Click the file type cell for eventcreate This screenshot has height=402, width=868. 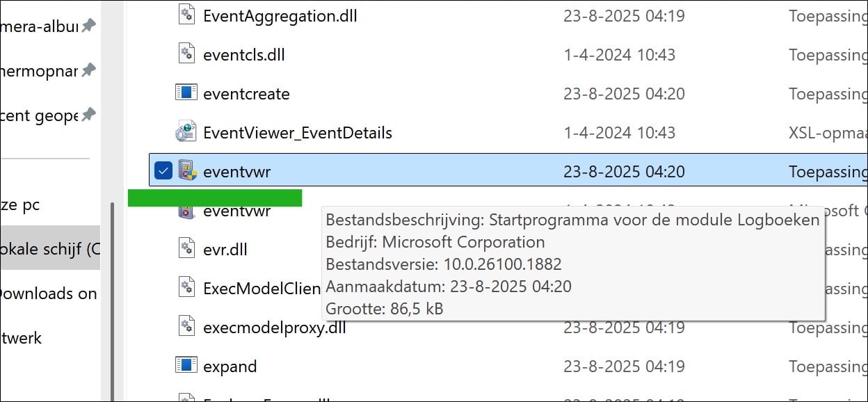coord(827,93)
